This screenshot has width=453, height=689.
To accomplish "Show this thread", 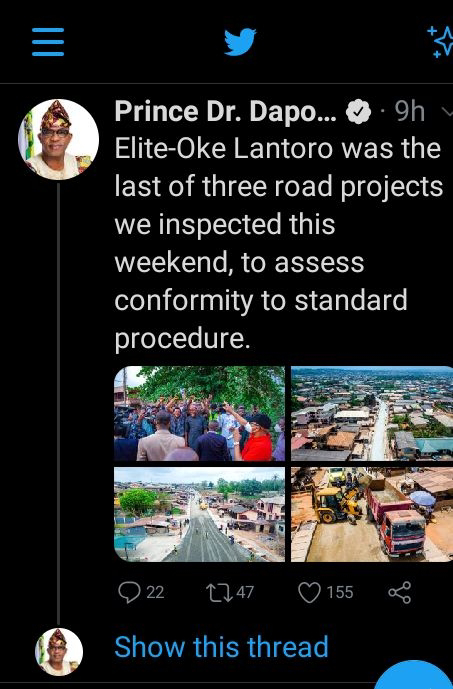I will [221, 647].
